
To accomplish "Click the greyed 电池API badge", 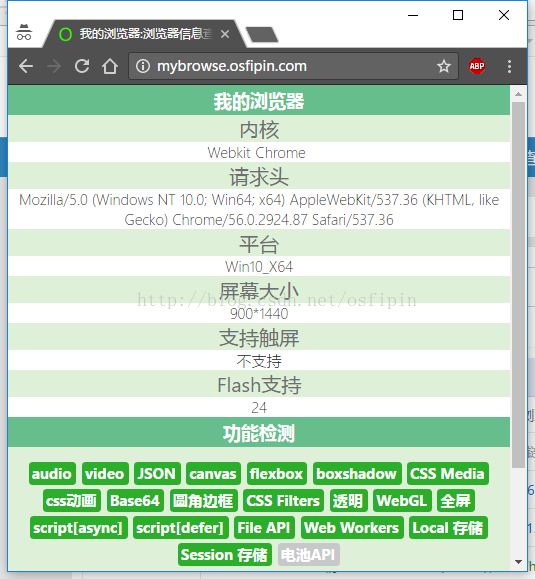I will click(x=309, y=555).
